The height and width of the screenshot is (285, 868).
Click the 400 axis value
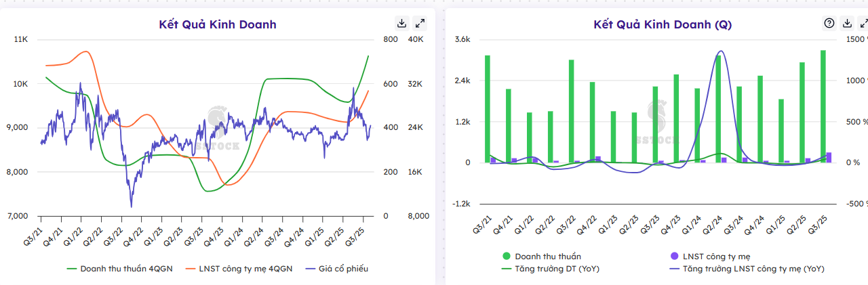pos(391,128)
